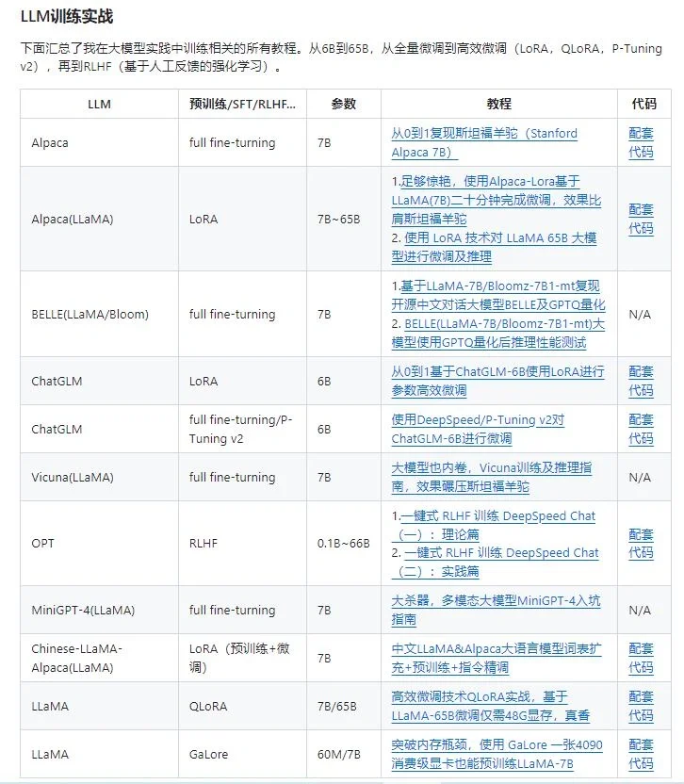
Task: Select the OPT model cell
Action: tap(99, 544)
